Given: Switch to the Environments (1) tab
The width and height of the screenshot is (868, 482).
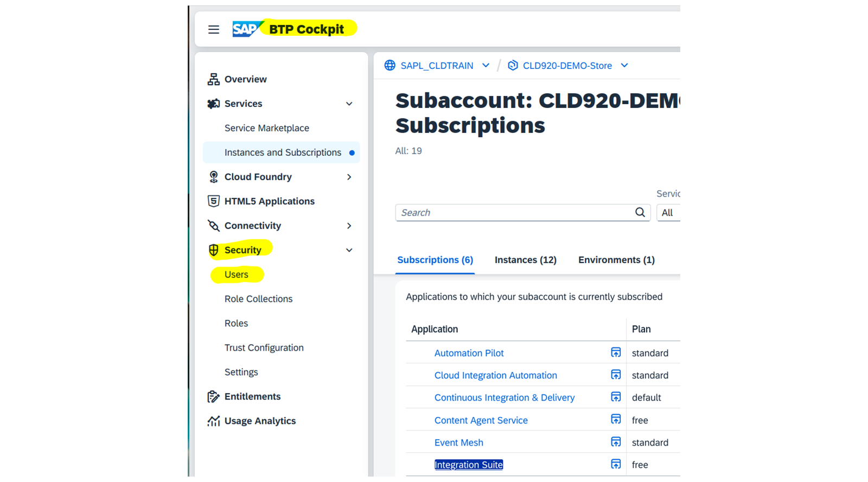Looking at the screenshot, I should (616, 260).
